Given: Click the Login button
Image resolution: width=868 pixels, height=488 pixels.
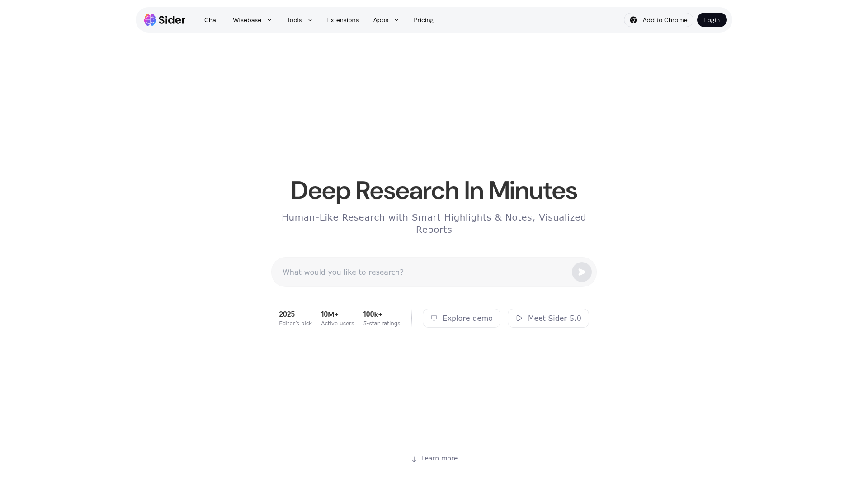Looking at the screenshot, I should (712, 20).
